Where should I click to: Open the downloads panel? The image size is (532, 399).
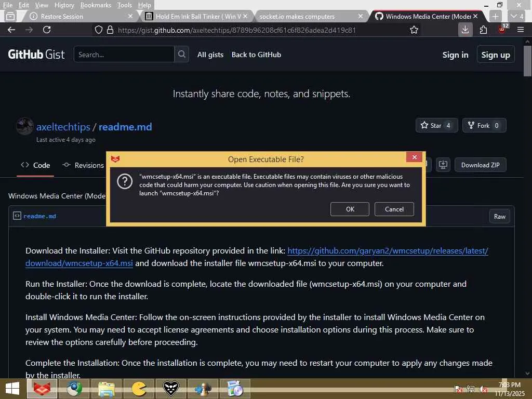coord(465,30)
